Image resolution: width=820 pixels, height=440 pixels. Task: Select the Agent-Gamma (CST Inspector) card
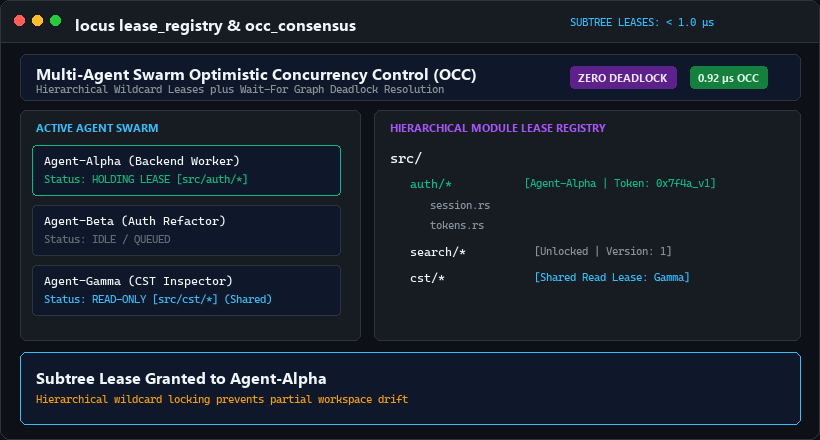[x=186, y=290]
